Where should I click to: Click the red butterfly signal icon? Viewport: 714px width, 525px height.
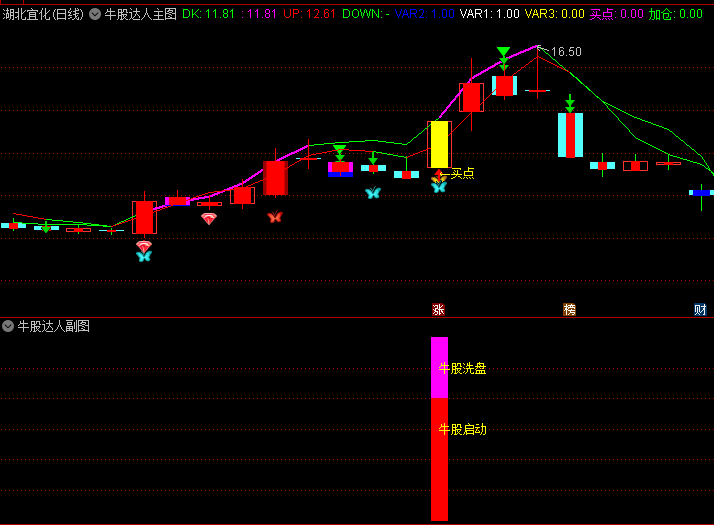275,217
